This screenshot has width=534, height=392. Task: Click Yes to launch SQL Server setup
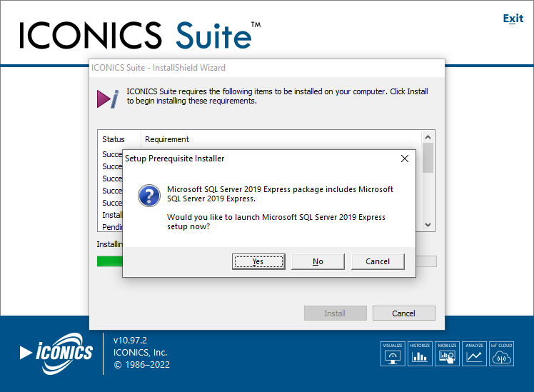tap(258, 261)
